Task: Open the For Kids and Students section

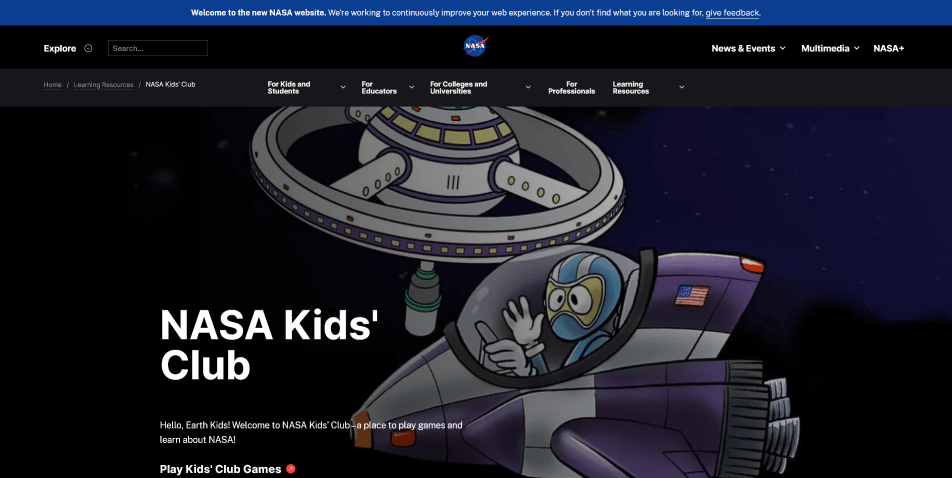Action: (x=289, y=87)
